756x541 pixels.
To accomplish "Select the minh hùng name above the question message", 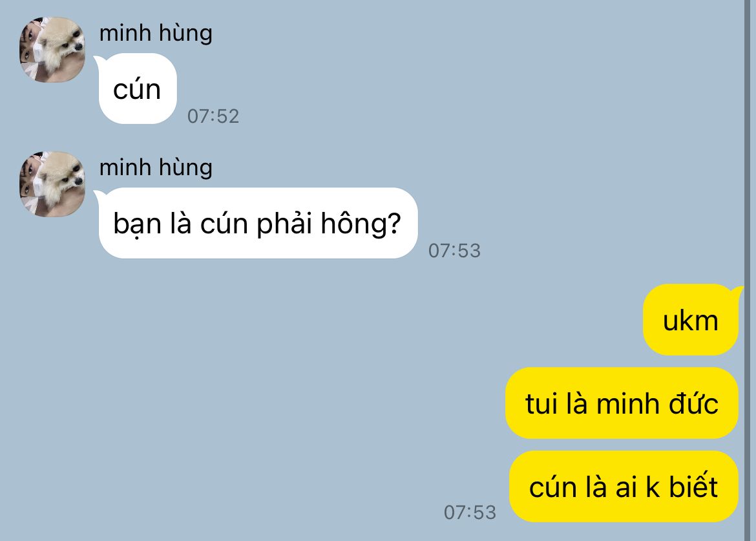I will click(x=156, y=168).
